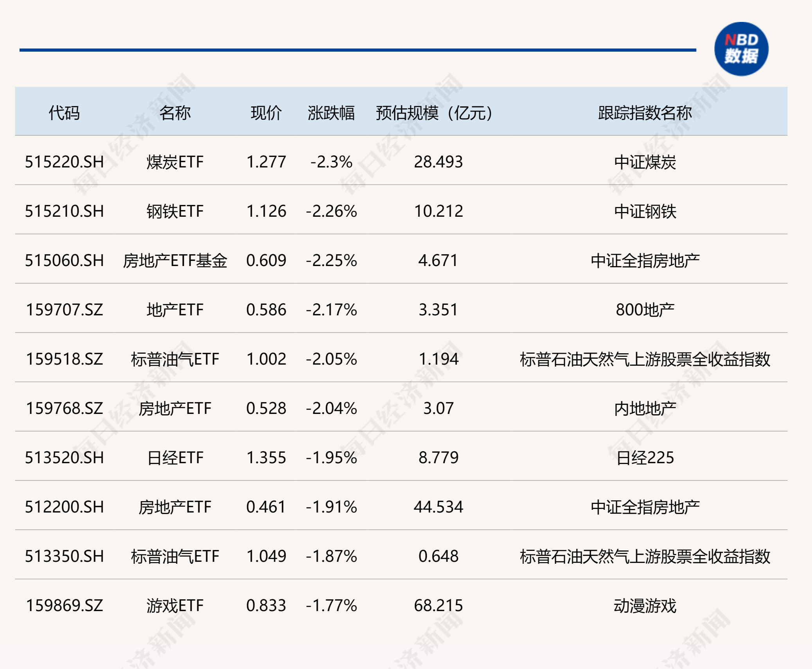Click change value -2.05%
Image resolution: width=812 pixels, height=669 pixels.
click(331, 359)
